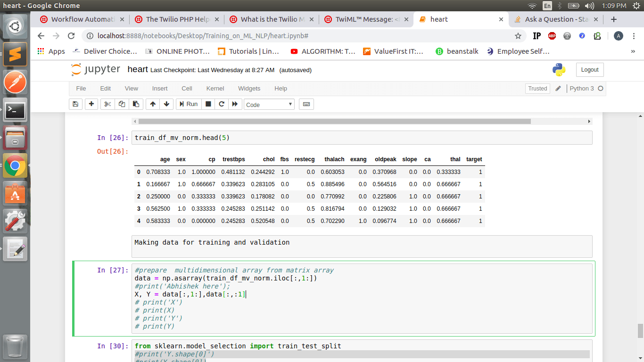Run the current cell with the Run button

188,104
